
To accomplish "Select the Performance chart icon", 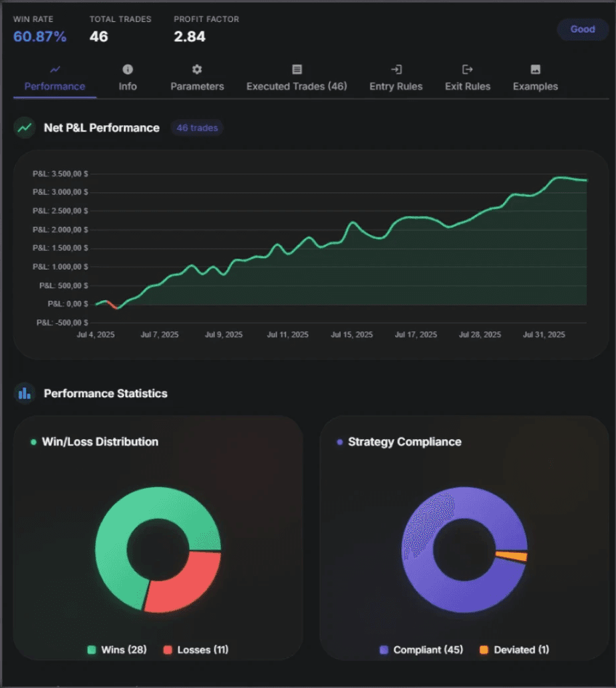I will (x=54, y=69).
